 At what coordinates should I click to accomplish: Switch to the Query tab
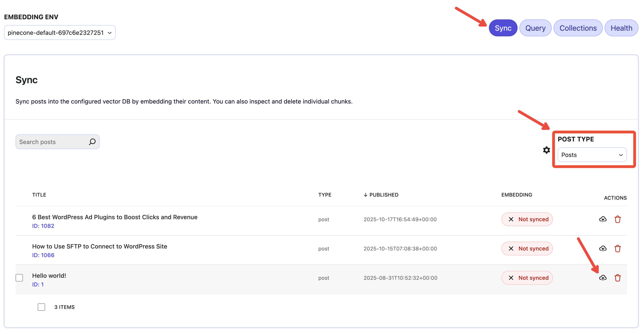[535, 28]
